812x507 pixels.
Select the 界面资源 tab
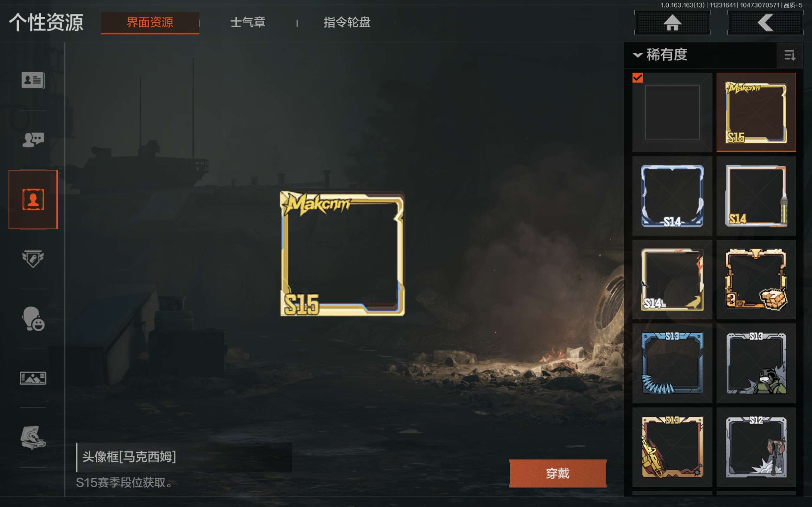pos(150,23)
